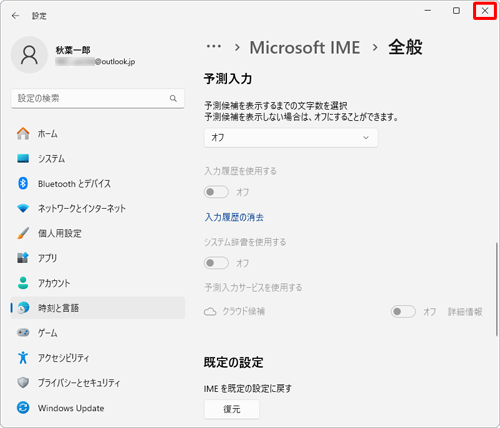Minimize the Settings window
The image size is (500, 428).
pyautogui.click(x=428, y=11)
